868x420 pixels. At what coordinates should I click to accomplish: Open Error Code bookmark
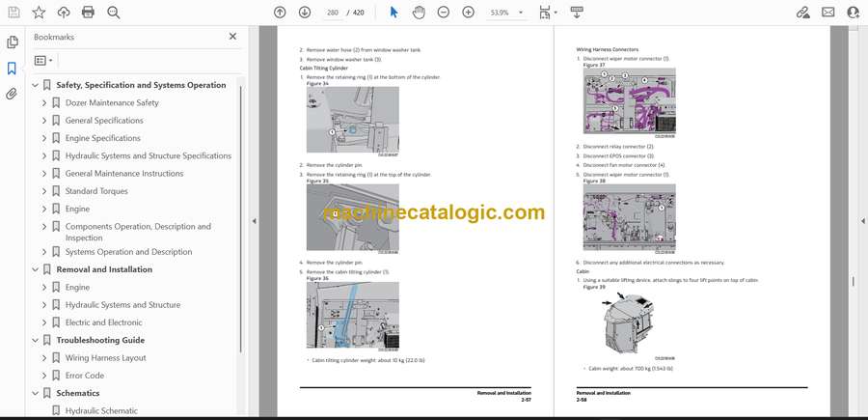(x=85, y=376)
